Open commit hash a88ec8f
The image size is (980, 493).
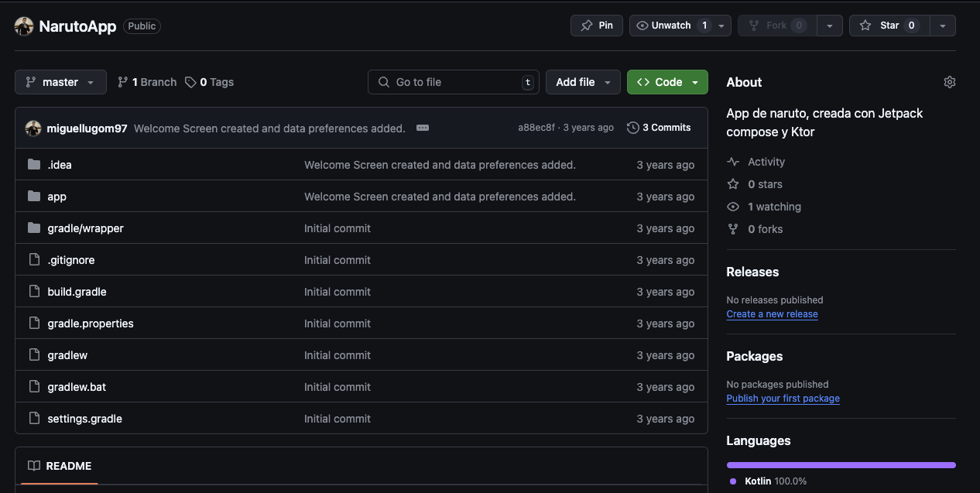(x=536, y=128)
